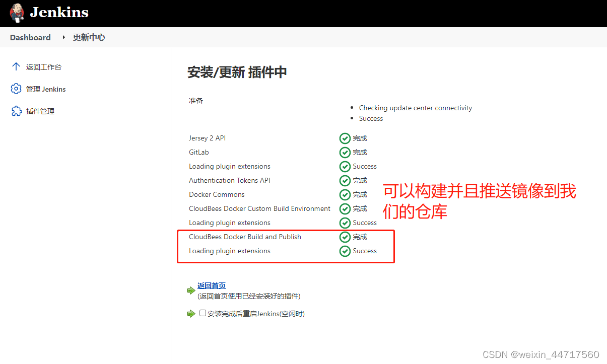Click the 安装/更新 插件中 heading

[x=237, y=72]
